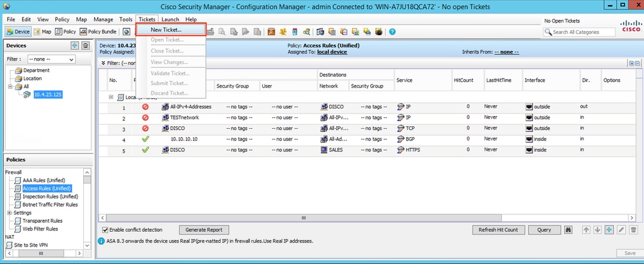
Task: Click the permit checkmark in rule 5
Action: (146, 149)
